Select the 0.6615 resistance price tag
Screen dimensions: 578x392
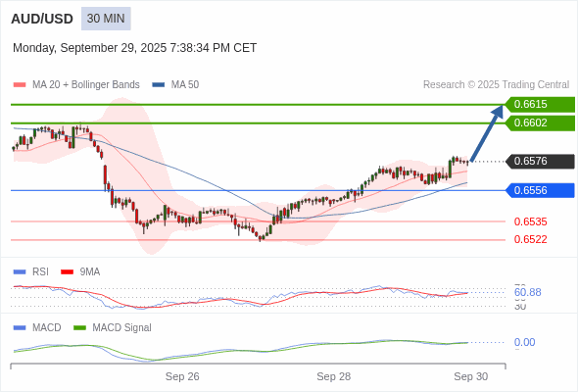click(x=540, y=104)
